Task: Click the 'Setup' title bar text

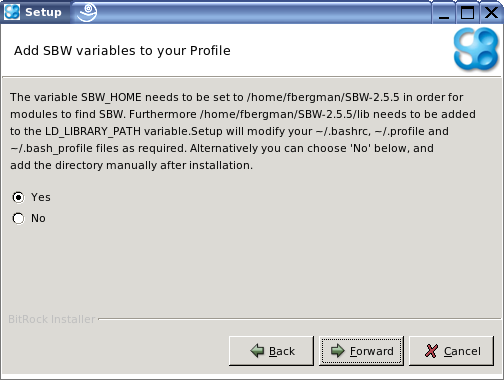Action: coord(43,12)
